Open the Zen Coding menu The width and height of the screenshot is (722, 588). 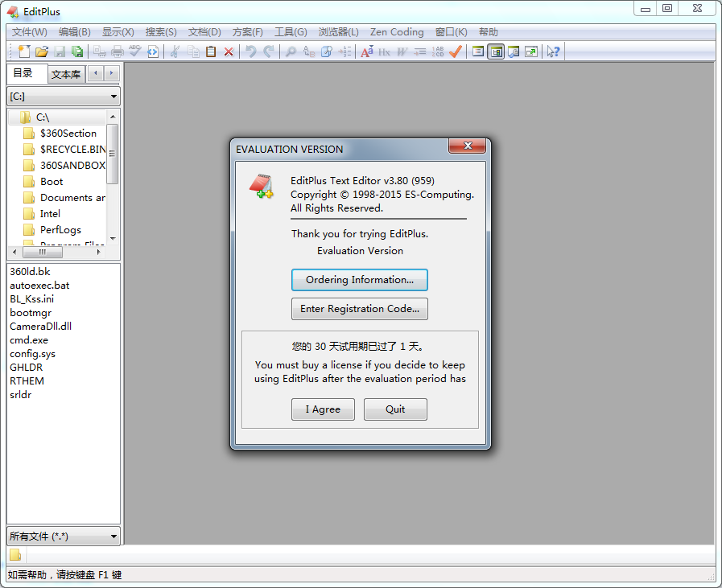(397, 32)
